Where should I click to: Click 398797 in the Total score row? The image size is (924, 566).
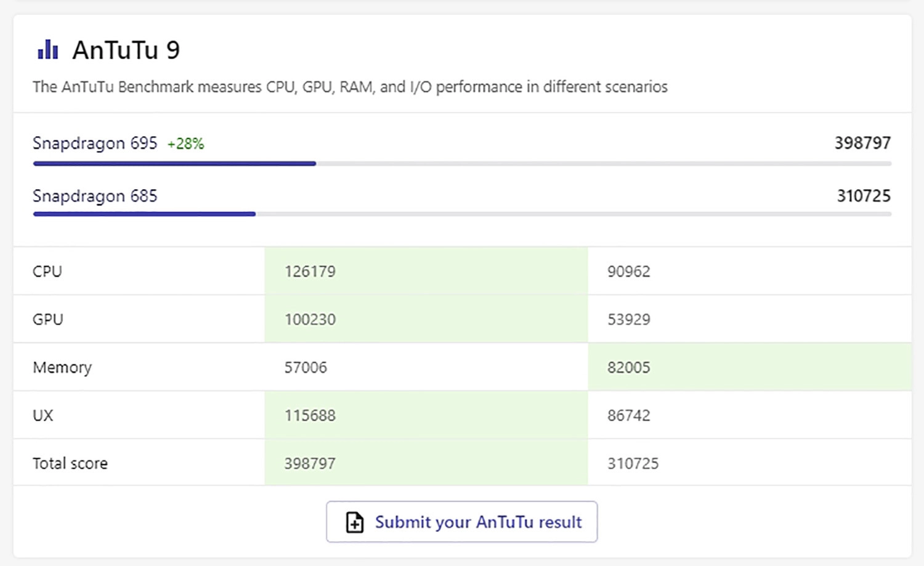click(310, 464)
